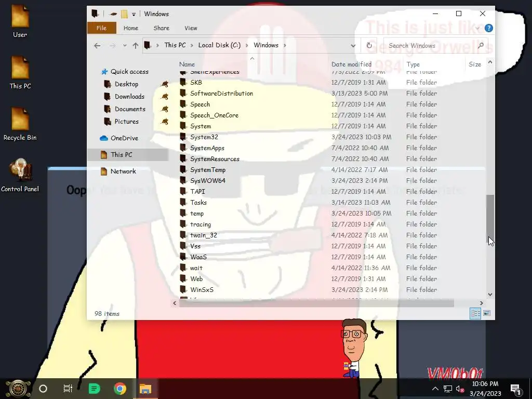This screenshot has height=399, width=532.
Task: Open the Control Panel desktop icon
Action: coord(20,176)
